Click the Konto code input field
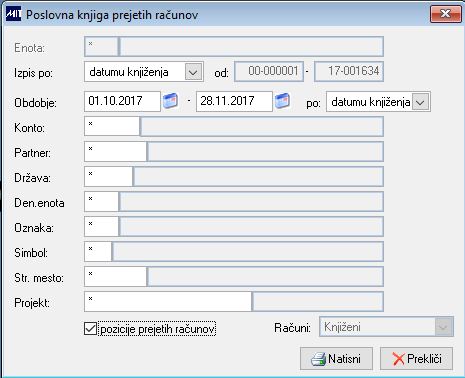This screenshot has height=378, width=465. click(x=112, y=126)
